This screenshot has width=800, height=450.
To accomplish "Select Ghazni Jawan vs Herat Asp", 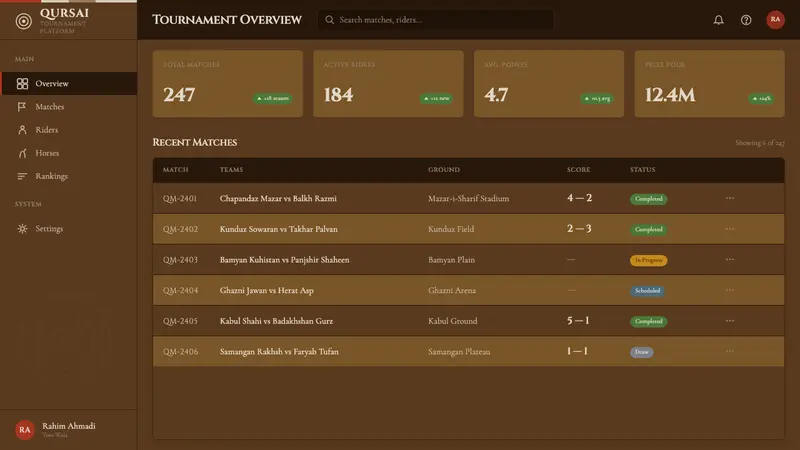I will (267, 290).
